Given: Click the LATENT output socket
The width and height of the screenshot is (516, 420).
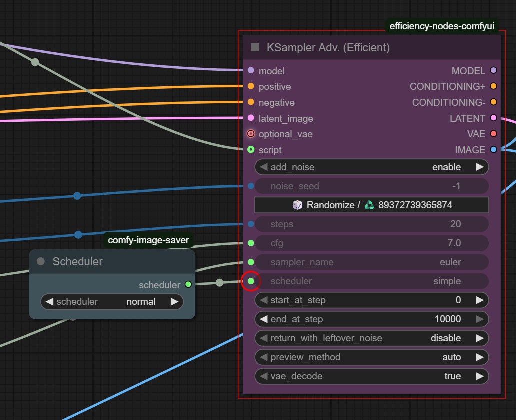Looking at the screenshot, I should (x=493, y=118).
